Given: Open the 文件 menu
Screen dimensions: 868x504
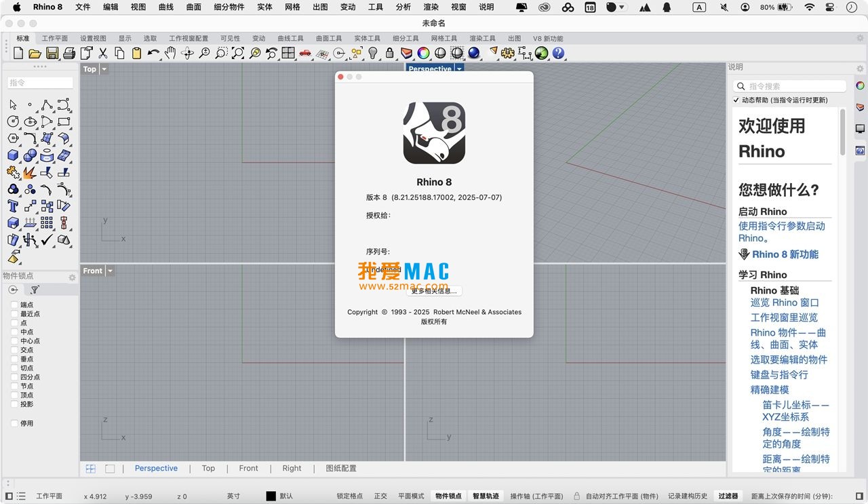Looking at the screenshot, I should (83, 8).
